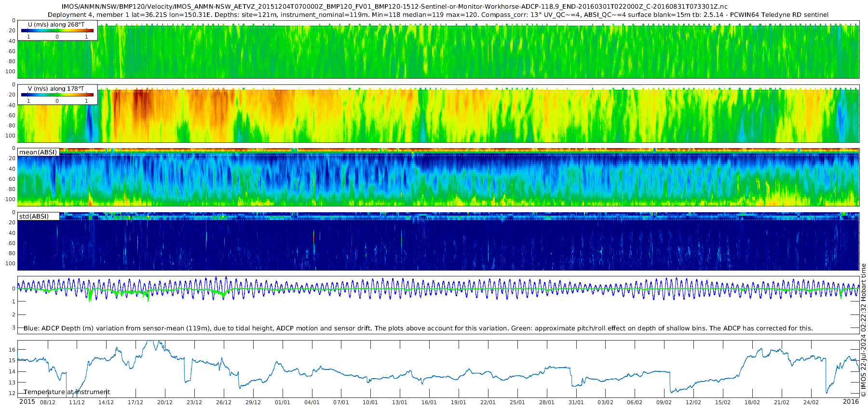This screenshot has height=410, width=868.
Task: Click the 2016 year label on axis
Action: [851, 402]
